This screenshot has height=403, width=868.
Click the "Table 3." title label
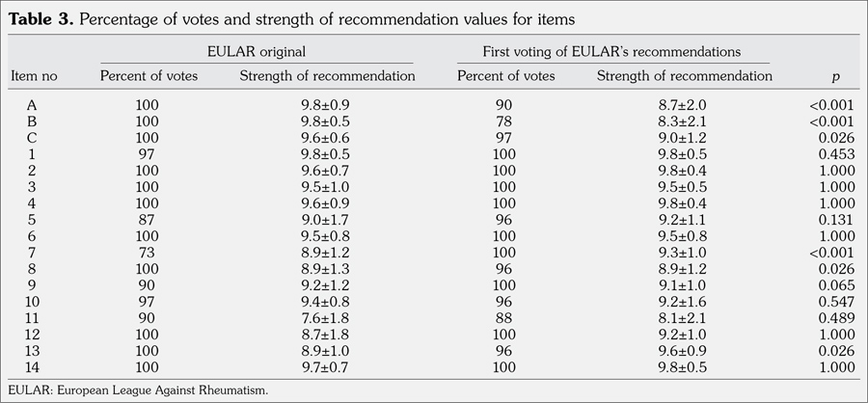39,17
